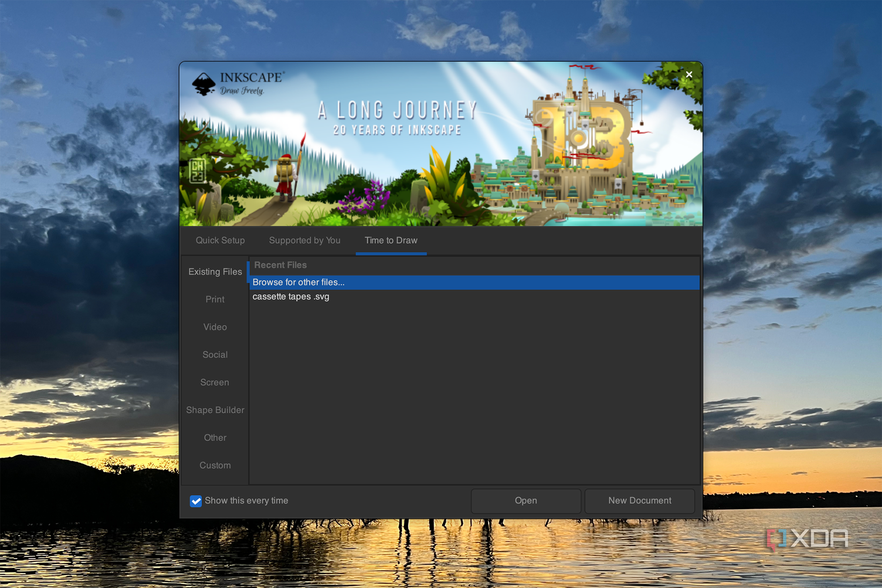Select the Video document category
This screenshot has height=588, width=882.
point(214,327)
